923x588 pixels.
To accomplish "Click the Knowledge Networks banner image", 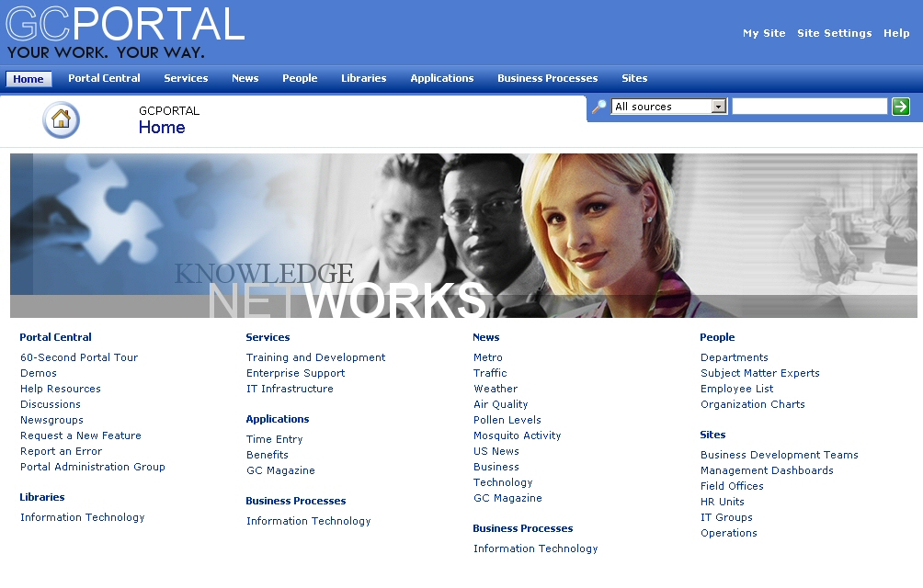I will (x=463, y=235).
